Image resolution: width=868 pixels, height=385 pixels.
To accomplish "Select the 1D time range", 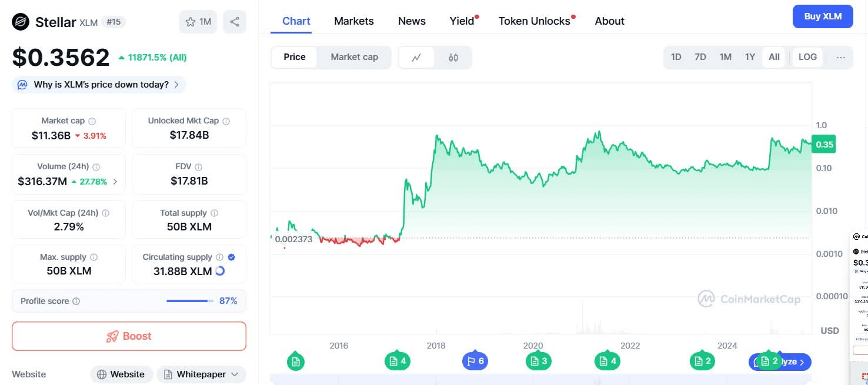I will tap(676, 58).
